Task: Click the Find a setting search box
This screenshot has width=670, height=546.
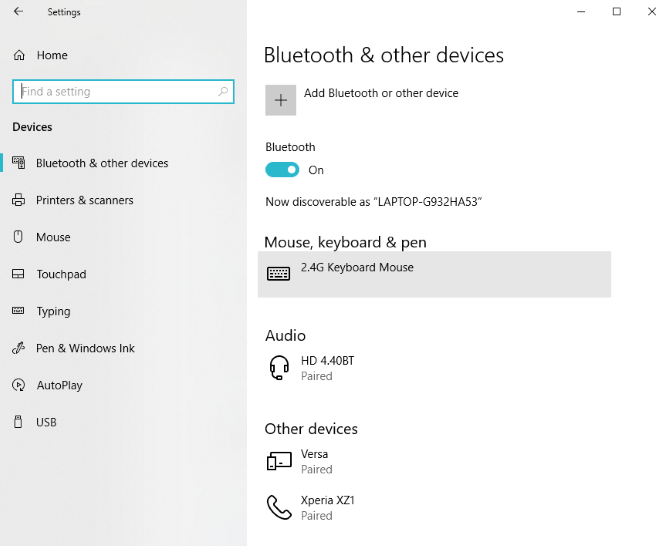Action: tap(115, 91)
